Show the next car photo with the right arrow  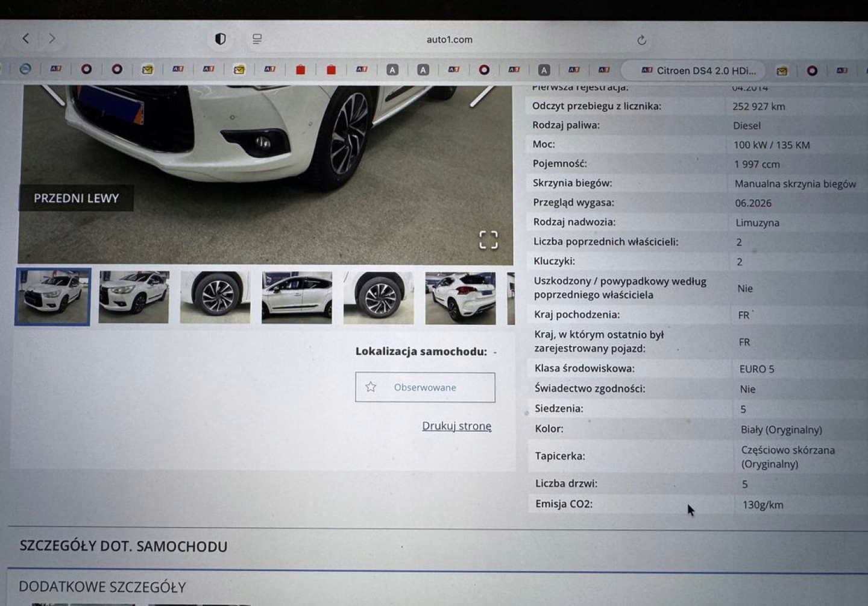(482, 95)
